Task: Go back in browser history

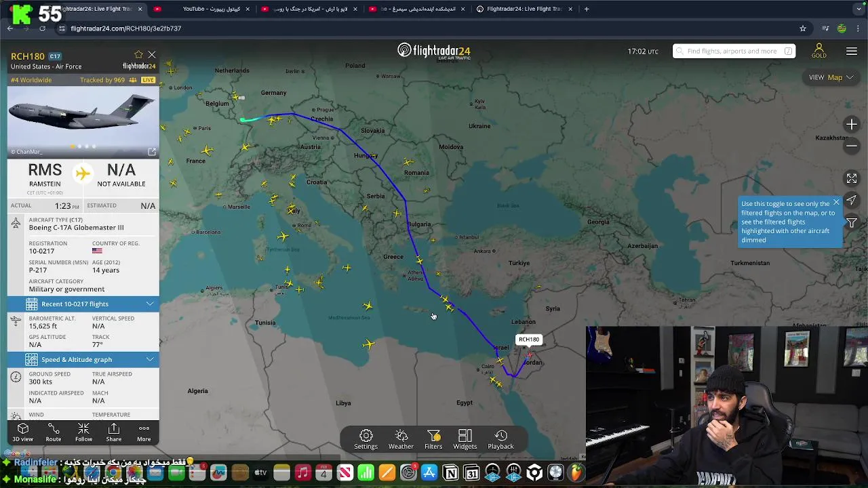Action: 10,28
